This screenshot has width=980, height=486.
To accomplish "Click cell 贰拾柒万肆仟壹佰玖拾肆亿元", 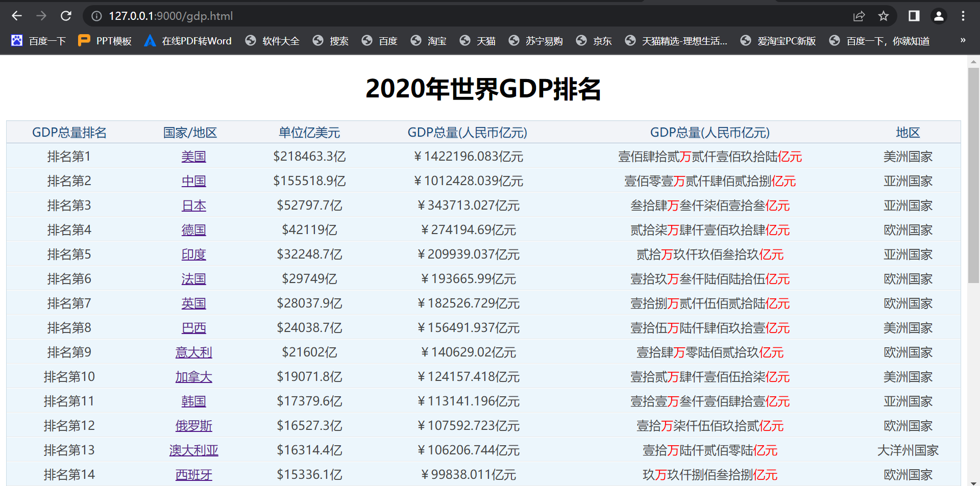I will (710, 230).
